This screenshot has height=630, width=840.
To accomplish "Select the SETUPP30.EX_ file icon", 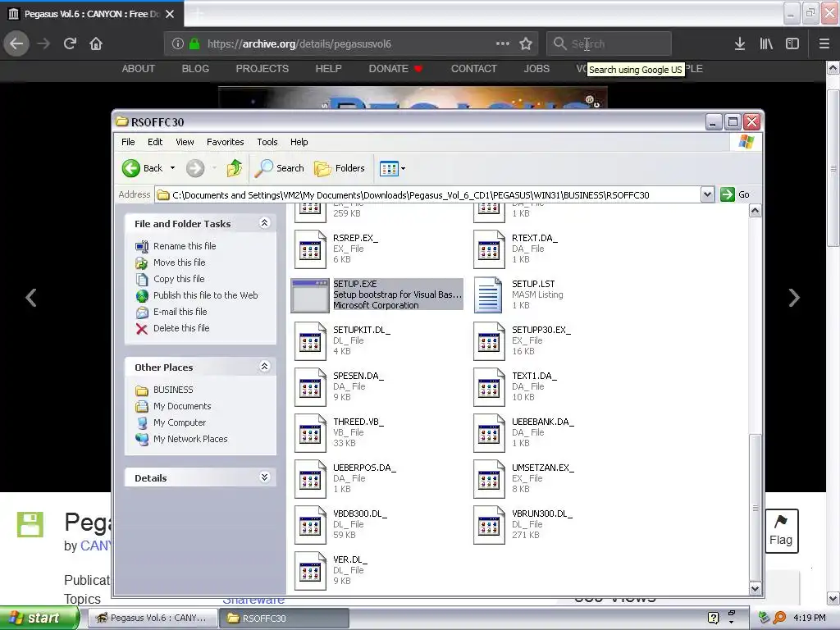I will point(489,341).
